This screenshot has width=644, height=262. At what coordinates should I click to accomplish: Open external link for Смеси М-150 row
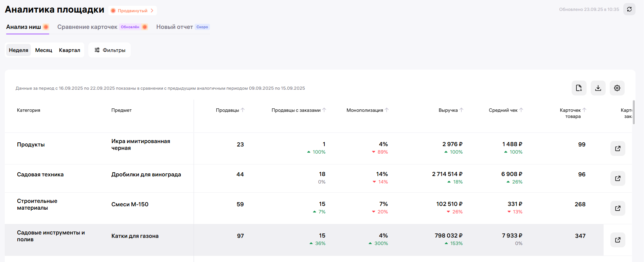[x=618, y=208]
